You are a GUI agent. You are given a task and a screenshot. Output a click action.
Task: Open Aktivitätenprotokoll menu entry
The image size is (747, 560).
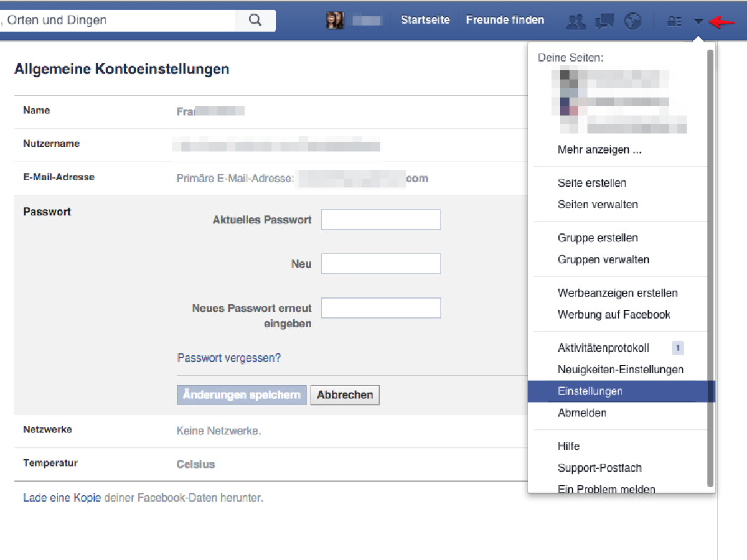pos(603,348)
